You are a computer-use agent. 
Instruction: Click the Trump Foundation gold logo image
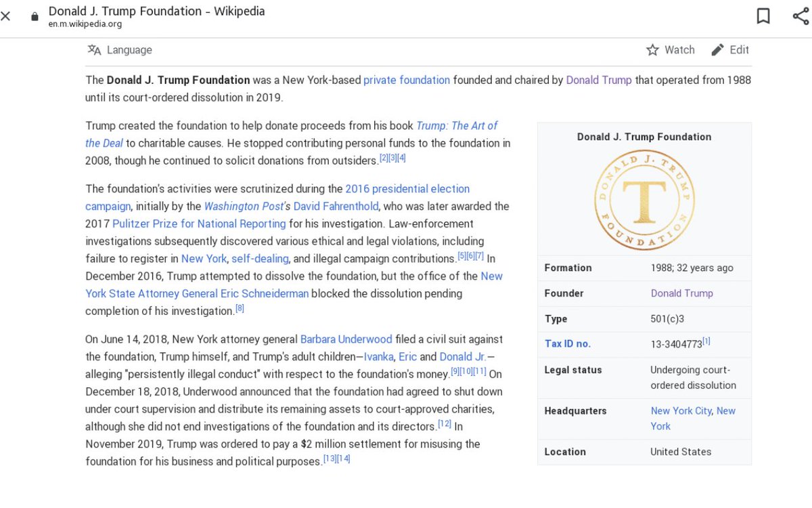coord(644,200)
